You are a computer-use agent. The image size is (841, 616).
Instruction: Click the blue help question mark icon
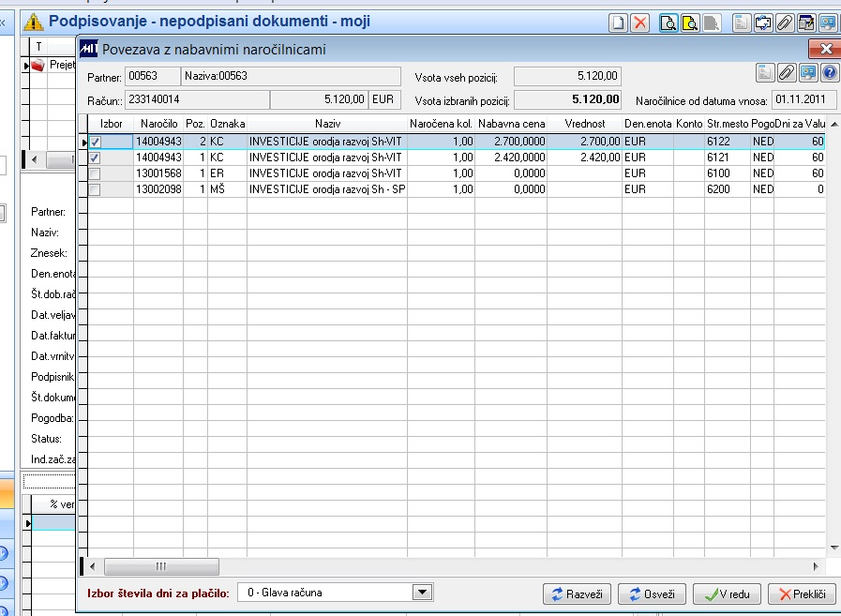pos(829,73)
